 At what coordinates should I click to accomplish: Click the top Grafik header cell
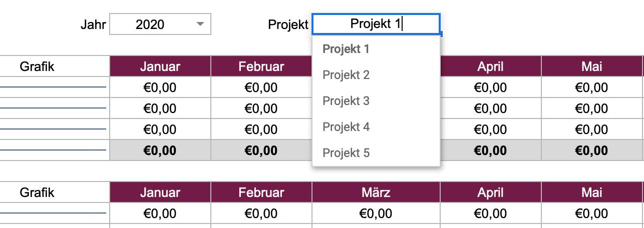37,66
